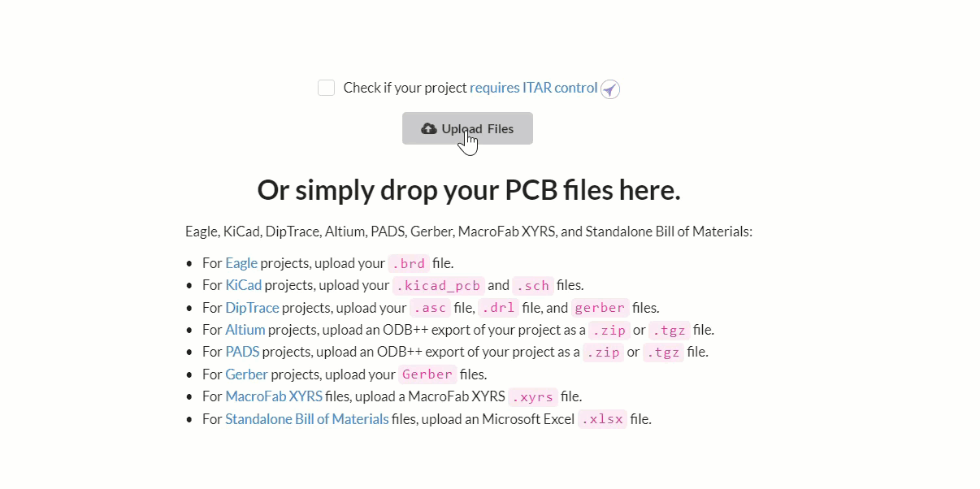Click the .xyrs file extension badge
The width and height of the screenshot is (980, 489).
coord(532,396)
